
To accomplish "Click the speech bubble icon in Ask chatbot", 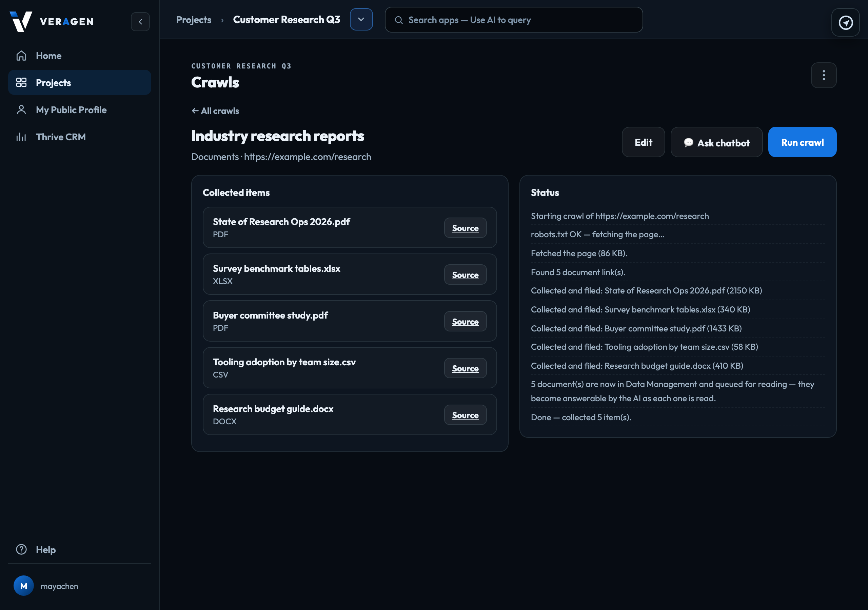I will click(x=688, y=142).
